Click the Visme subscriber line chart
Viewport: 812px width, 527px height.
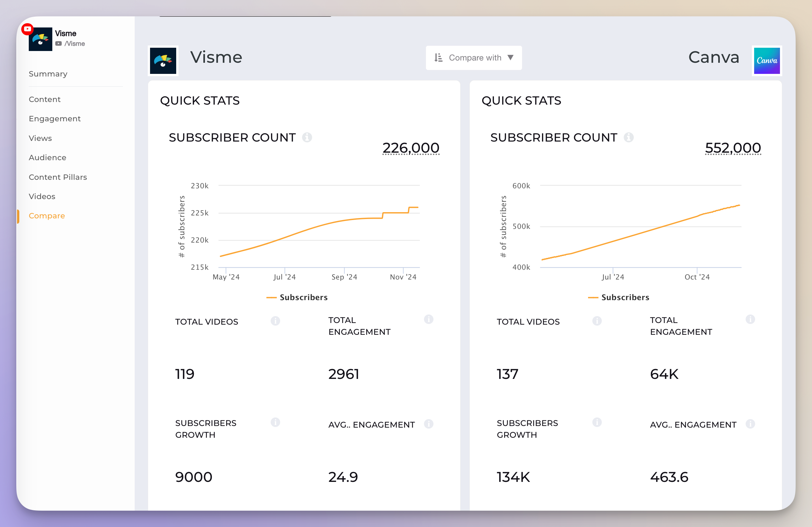[319, 227]
